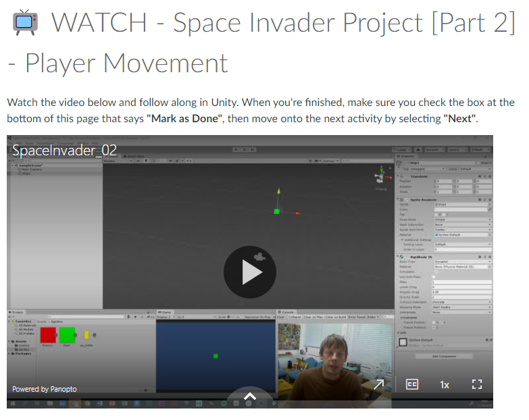This screenshot has height=420, width=529.
Task: Click the Sprite Renderer Color field
Action: pyautogui.click(x=459, y=209)
